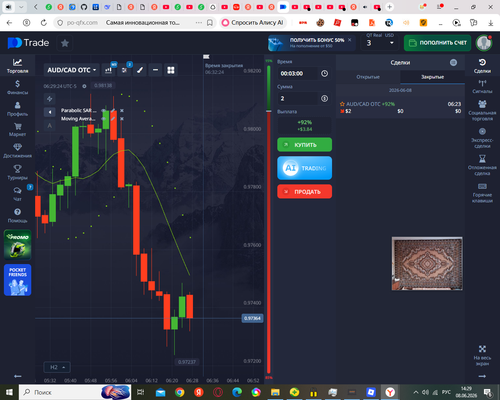This screenshot has height=400, width=500.
Task: Open Chrome from the taskbar
Action: tap(180, 392)
